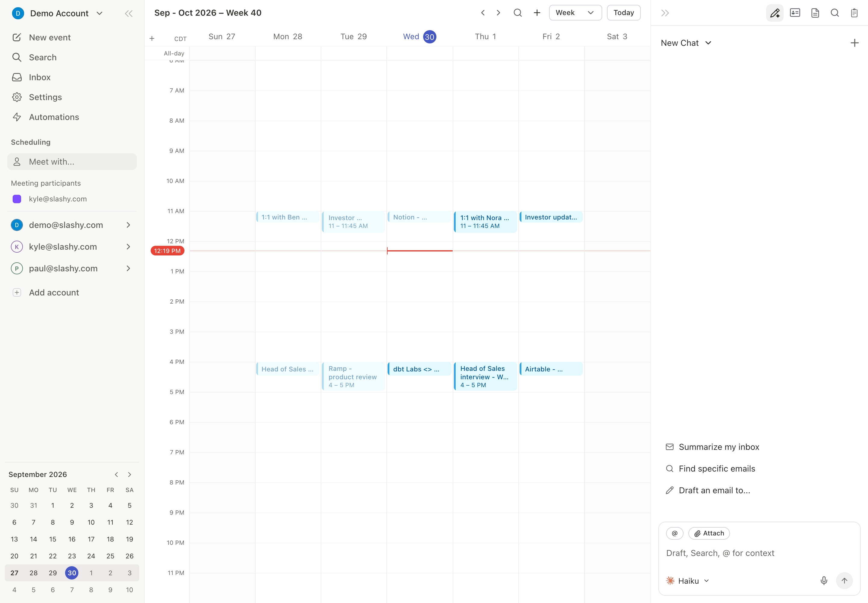Start a new chat with plus icon
Viewport: 868px width, 603px height.
coord(854,43)
